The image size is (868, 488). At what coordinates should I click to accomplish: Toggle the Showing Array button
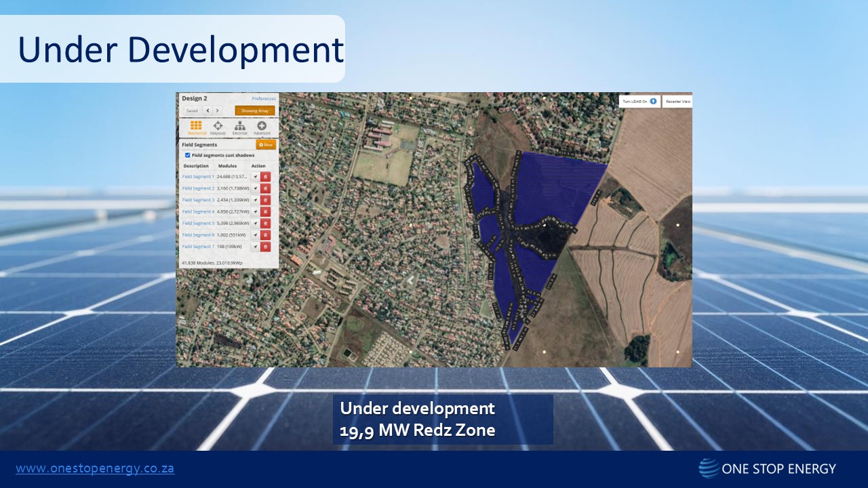point(255,110)
